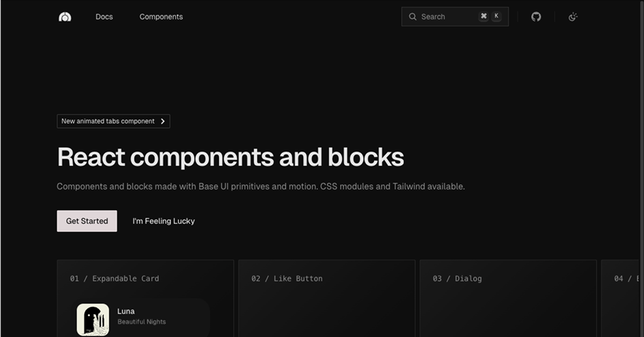Image resolution: width=644 pixels, height=337 pixels.
Task: Click the Get Started button
Action: pos(86,221)
